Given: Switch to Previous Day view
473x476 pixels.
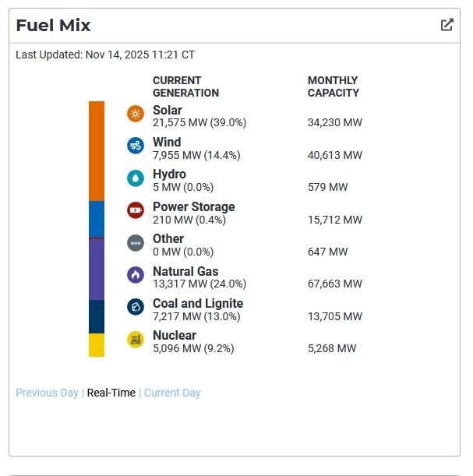Looking at the screenshot, I should [47, 393].
